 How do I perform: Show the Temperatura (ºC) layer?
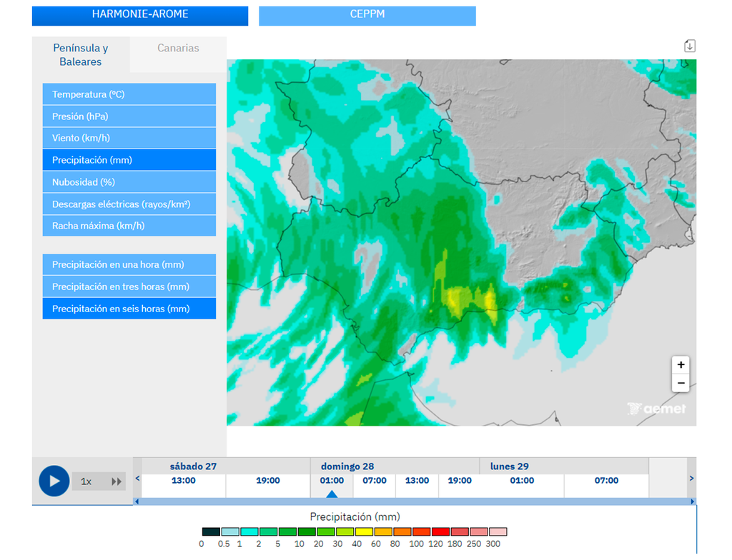pyautogui.click(x=129, y=94)
